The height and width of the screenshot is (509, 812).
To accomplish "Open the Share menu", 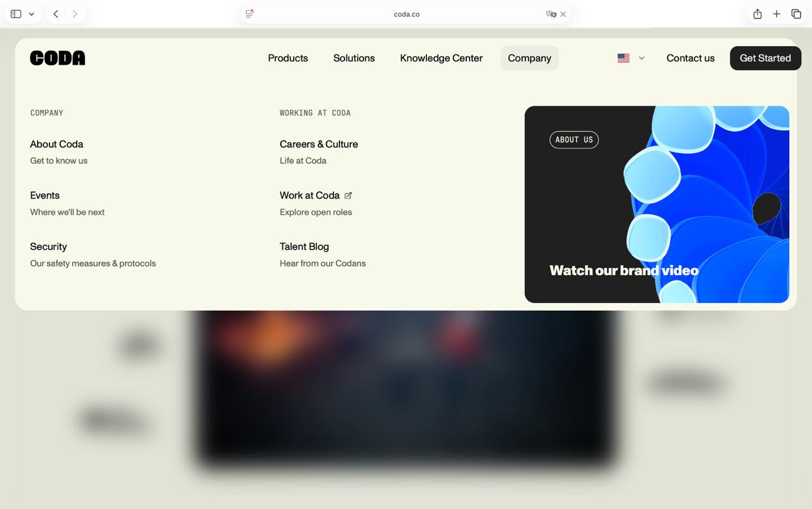I will pos(757,14).
